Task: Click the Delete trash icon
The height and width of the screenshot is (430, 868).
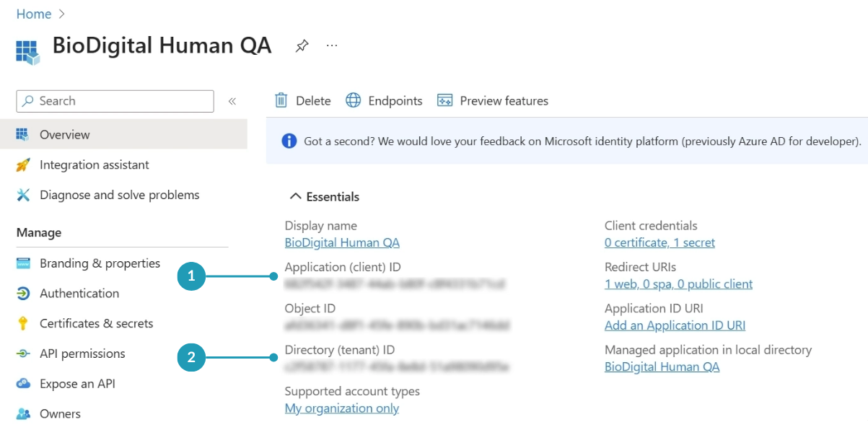Action: (x=281, y=100)
